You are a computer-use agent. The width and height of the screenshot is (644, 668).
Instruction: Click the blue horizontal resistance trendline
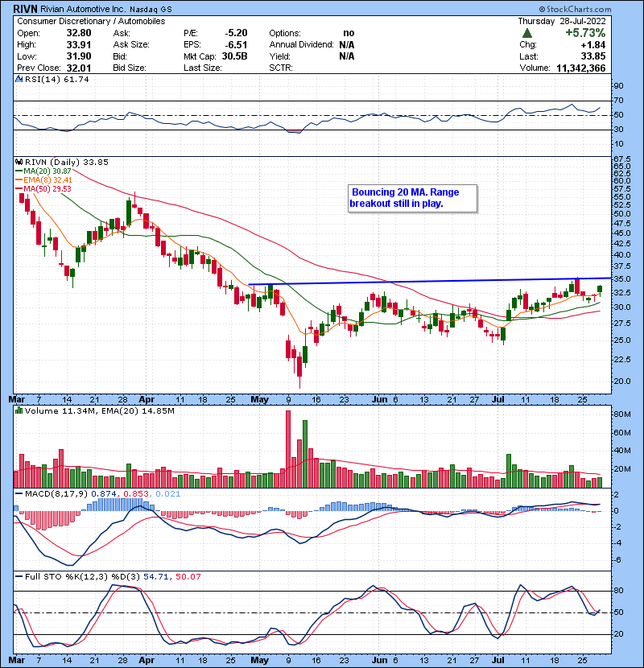[x=430, y=281]
